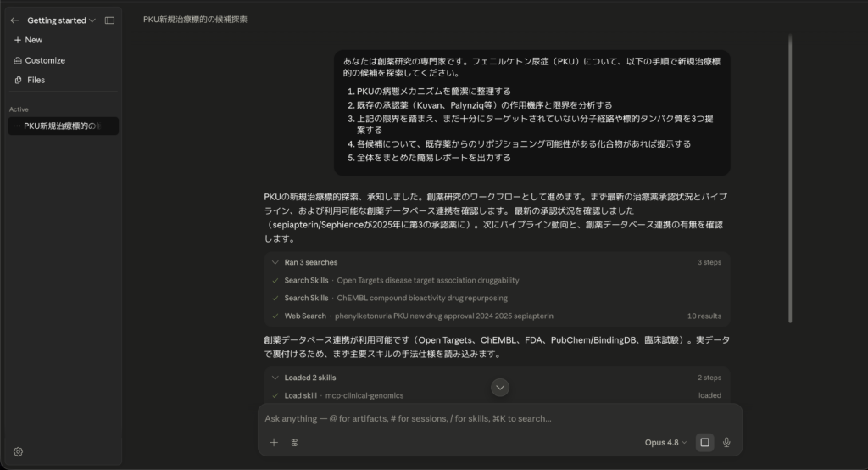Open Search Skills Open Targets step
Viewport: 868px width, 470px height.
(497, 281)
